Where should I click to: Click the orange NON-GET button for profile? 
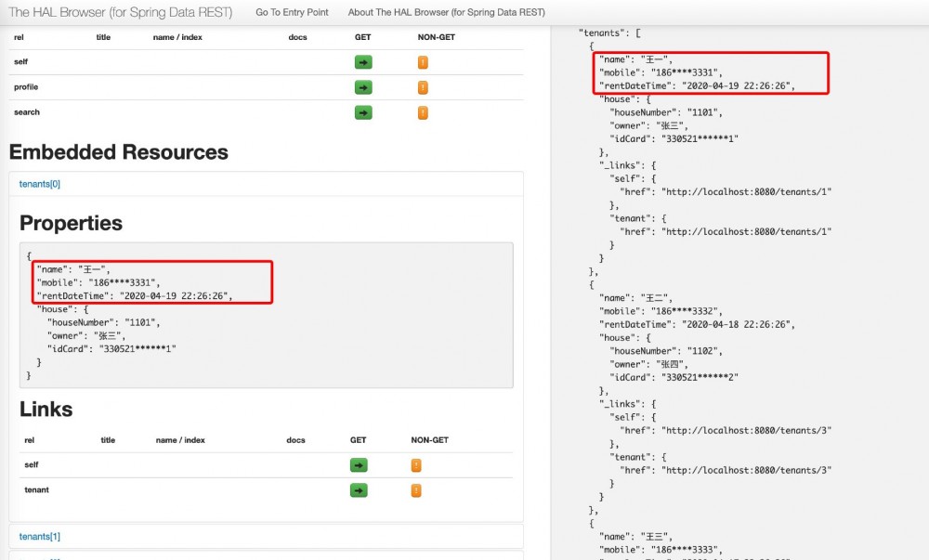coord(423,87)
